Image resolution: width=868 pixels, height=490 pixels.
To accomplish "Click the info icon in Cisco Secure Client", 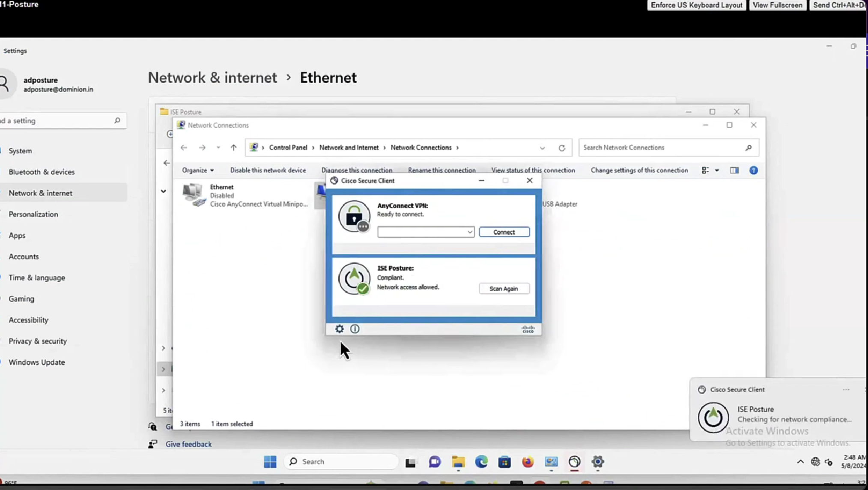I will (355, 329).
